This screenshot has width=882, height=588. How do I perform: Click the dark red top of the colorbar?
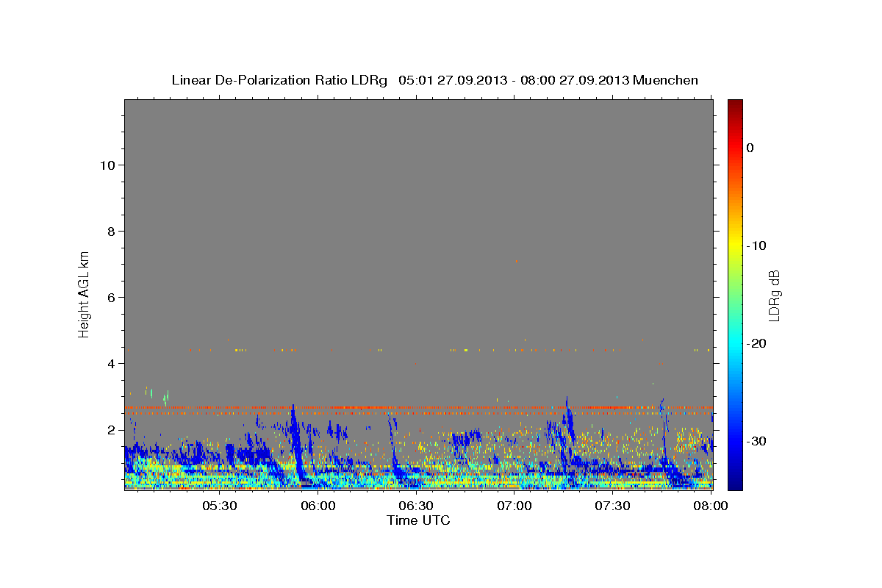pos(735,104)
